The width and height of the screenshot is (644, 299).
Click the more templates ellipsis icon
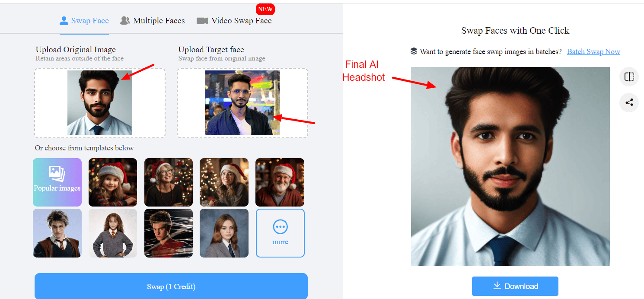pyautogui.click(x=280, y=227)
